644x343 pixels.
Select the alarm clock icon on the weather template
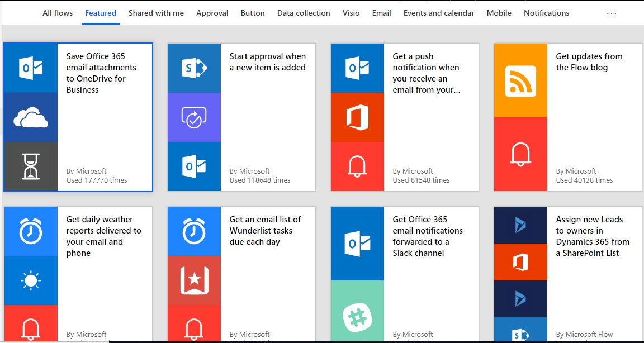tap(31, 231)
